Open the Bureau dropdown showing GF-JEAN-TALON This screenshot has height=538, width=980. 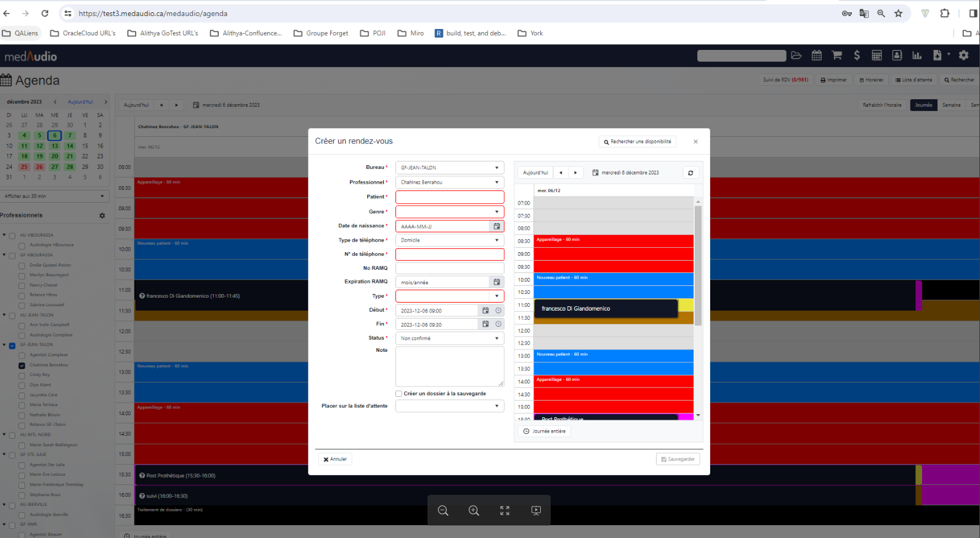[x=449, y=168]
